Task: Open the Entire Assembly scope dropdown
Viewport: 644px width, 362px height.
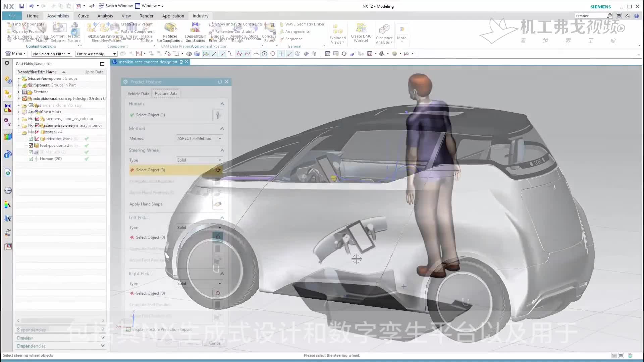Action: coord(96,54)
